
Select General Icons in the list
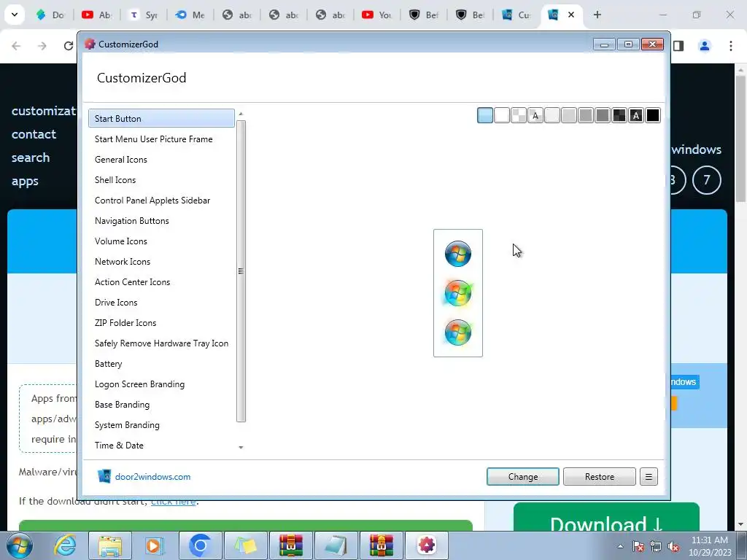click(161, 160)
